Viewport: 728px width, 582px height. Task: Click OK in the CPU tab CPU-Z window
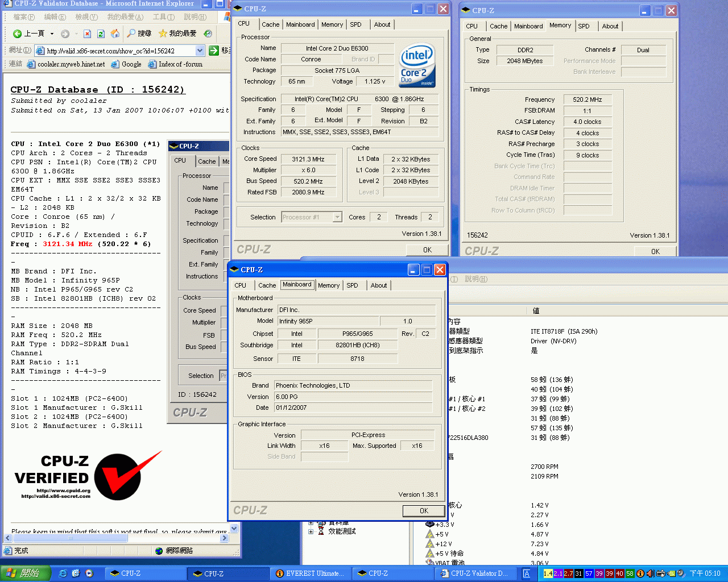pos(427,250)
